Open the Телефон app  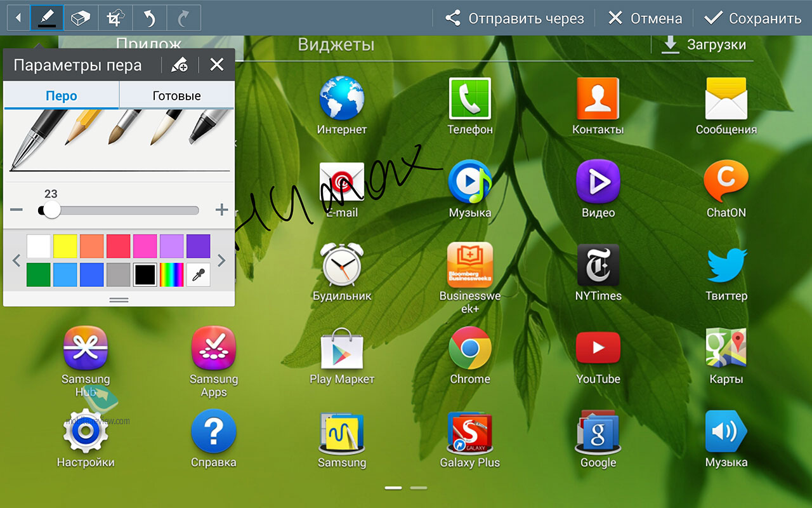coord(470,106)
